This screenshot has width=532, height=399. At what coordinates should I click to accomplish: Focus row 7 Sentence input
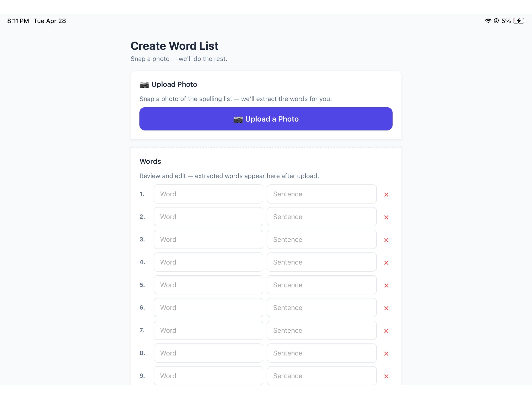(x=321, y=330)
